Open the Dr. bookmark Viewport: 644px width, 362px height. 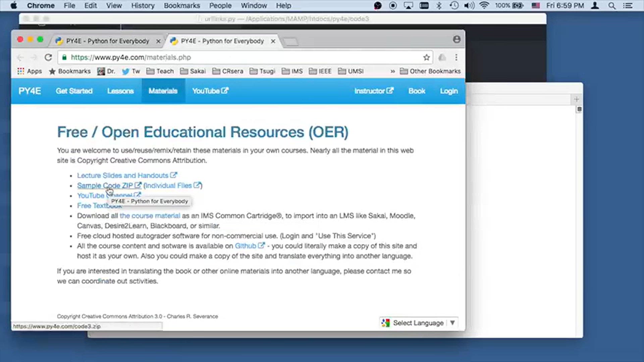coord(106,71)
